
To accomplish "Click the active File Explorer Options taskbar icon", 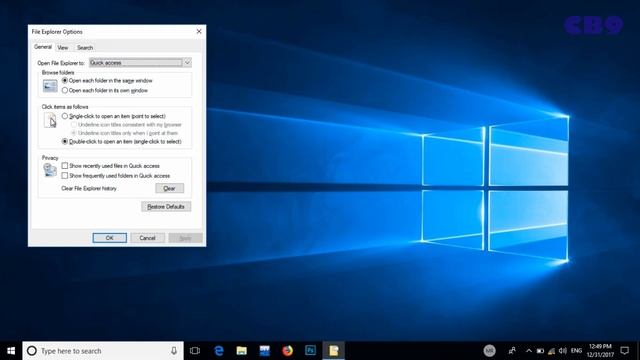I will point(333,351).
